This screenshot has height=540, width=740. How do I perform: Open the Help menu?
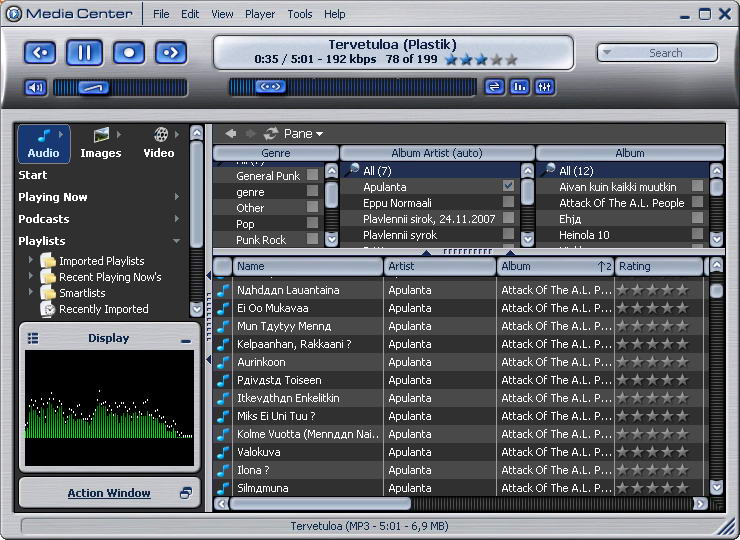(335, 14)
